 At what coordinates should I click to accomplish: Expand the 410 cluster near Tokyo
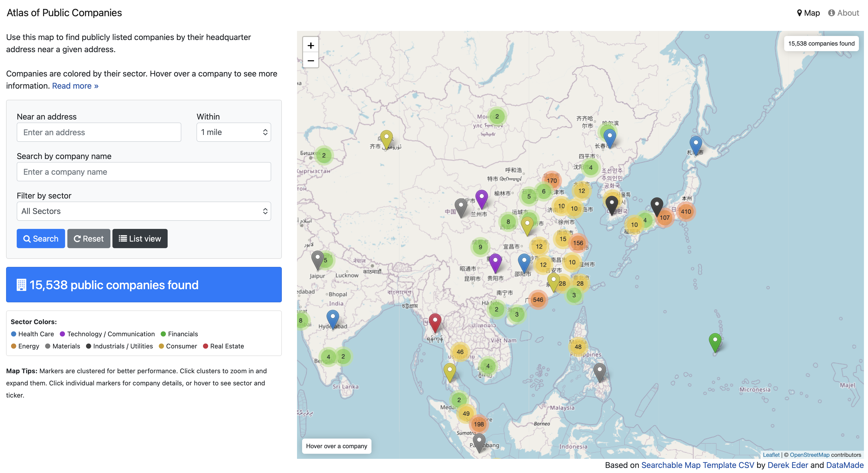(x=686, y=212)
